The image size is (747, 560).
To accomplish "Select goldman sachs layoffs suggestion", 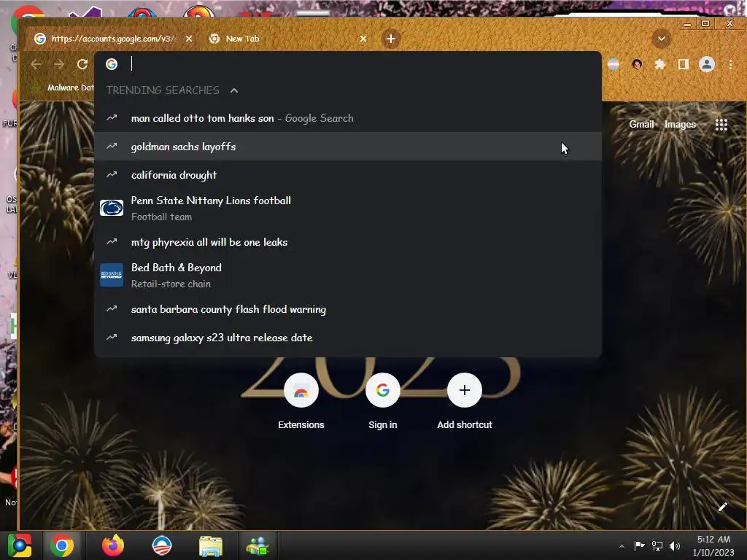I will pyautogui.click(x=348, y=147).
